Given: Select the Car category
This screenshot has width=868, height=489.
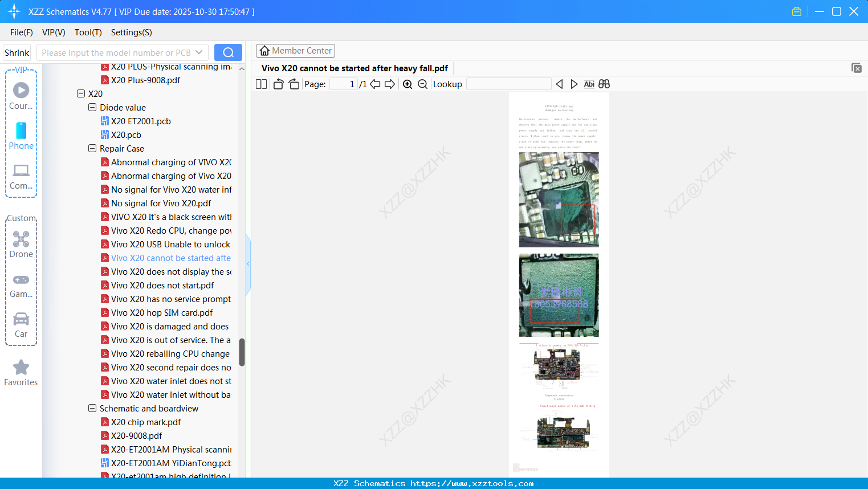Looking at the screenshot, I should tap(21, 325).
